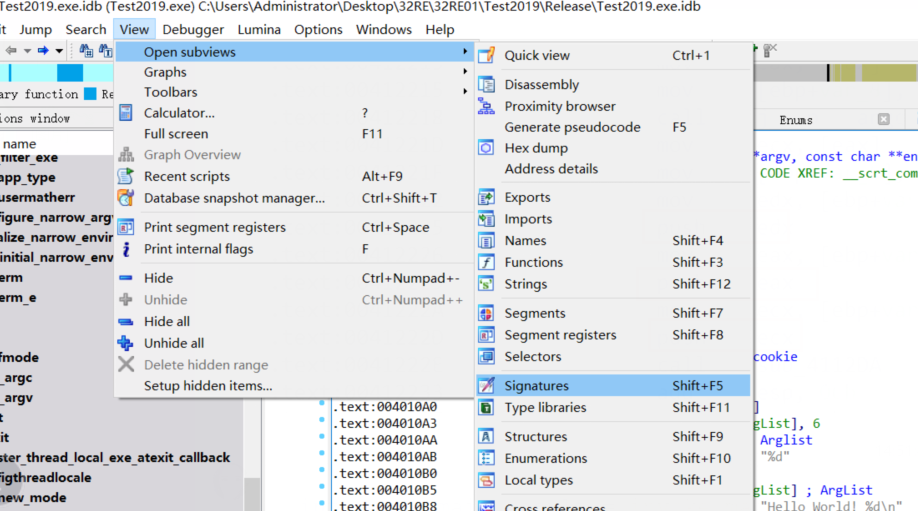
Task: Switch to the Enums tab
Action: (796, 120)
